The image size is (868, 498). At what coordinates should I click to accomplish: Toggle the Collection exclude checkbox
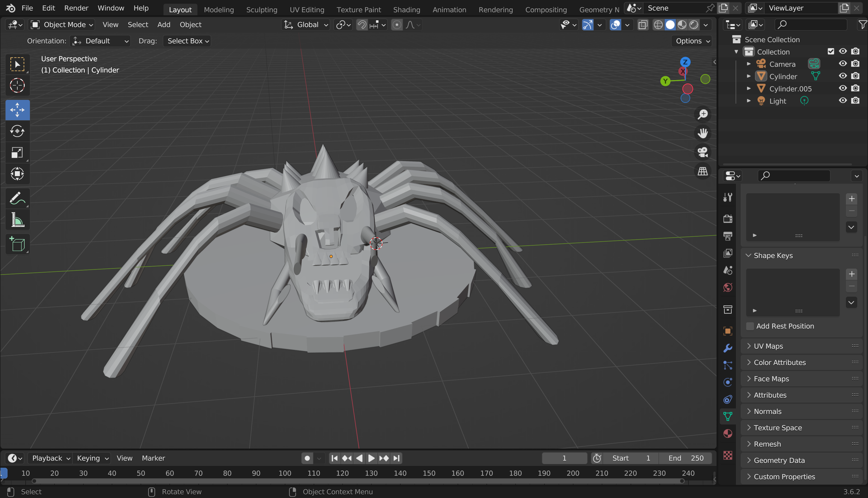[831, 51]
